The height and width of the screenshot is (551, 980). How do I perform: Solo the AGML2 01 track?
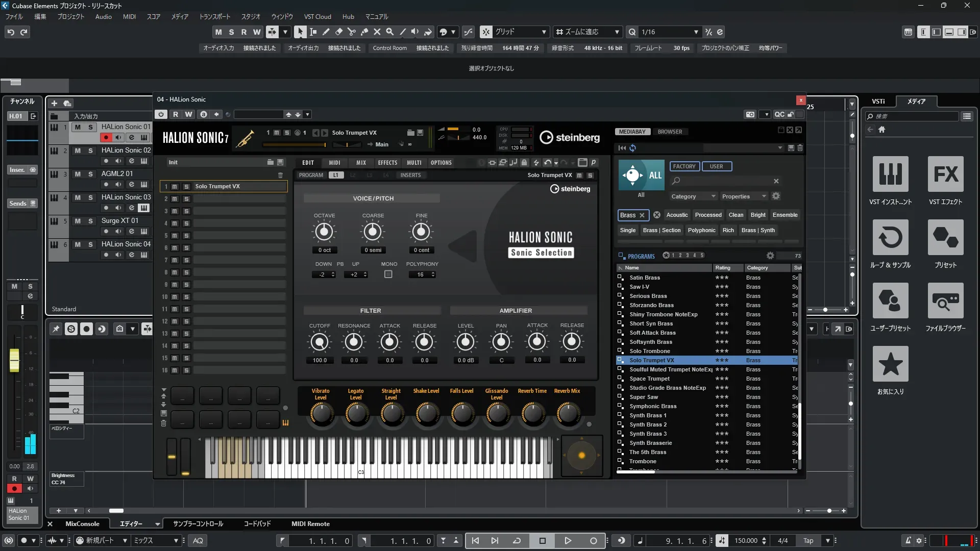[90, 174]
